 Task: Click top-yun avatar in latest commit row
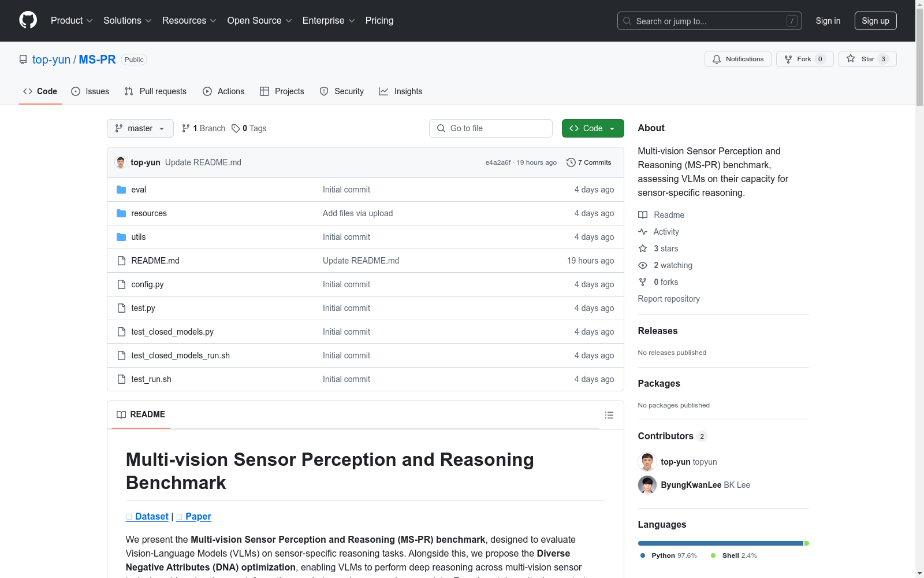[x=121, y=162]
